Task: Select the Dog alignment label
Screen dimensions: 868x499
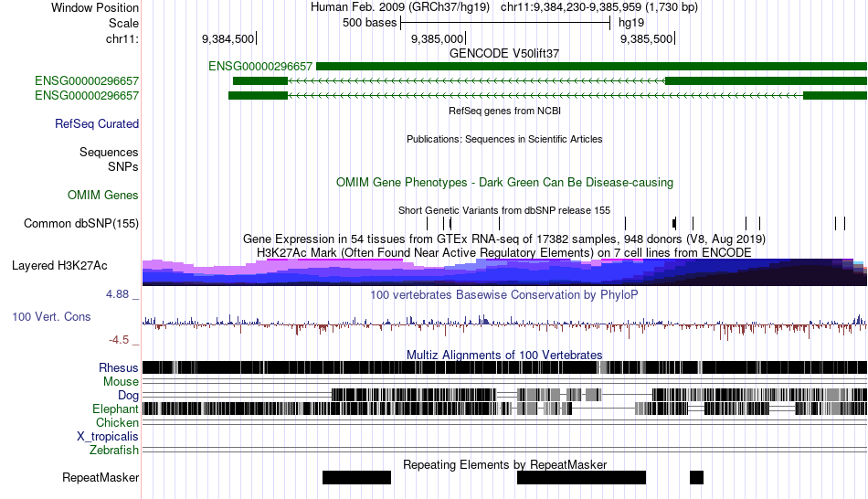Action: [129, 395]
